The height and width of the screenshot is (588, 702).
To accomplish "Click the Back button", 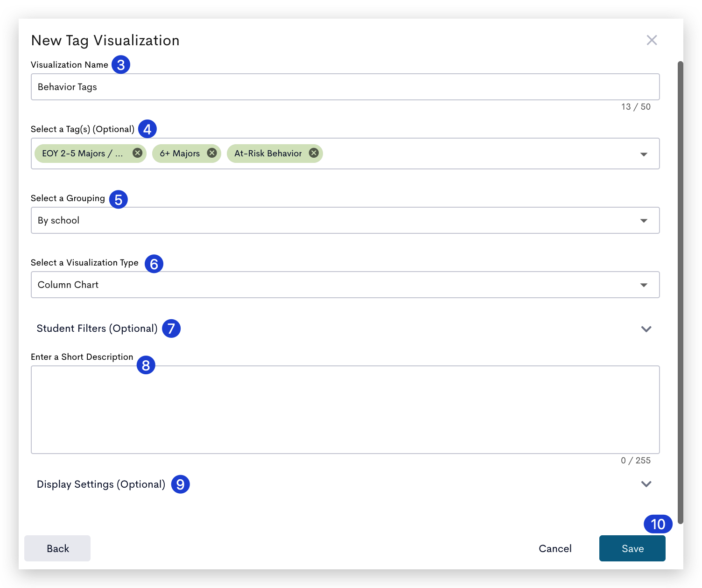I will coord(57,548).
